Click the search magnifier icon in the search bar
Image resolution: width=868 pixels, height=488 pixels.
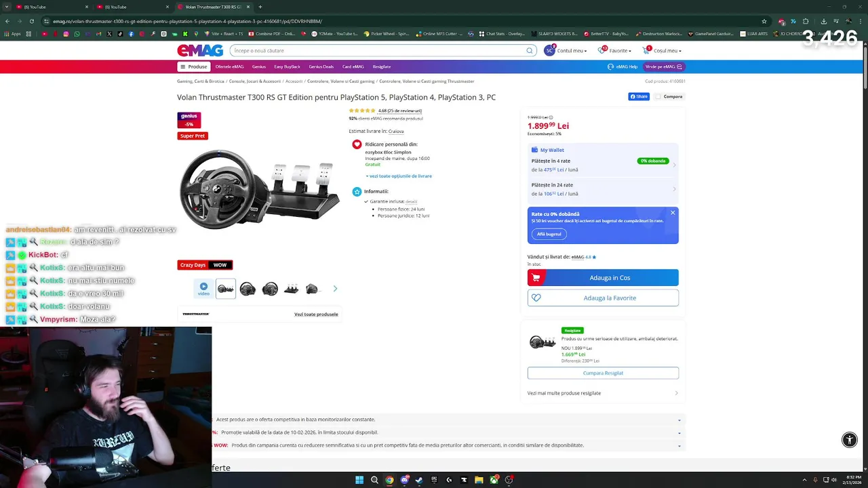click(530, 51)
